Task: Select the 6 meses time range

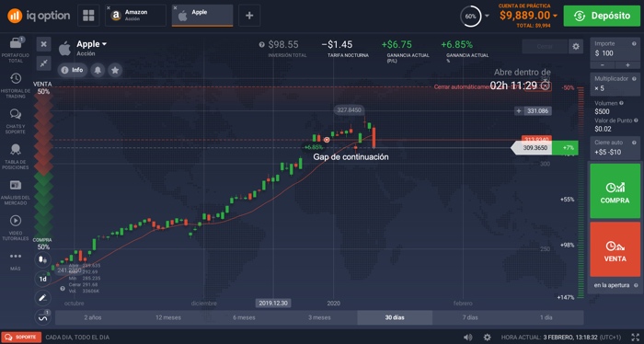Action: (244, 317)
